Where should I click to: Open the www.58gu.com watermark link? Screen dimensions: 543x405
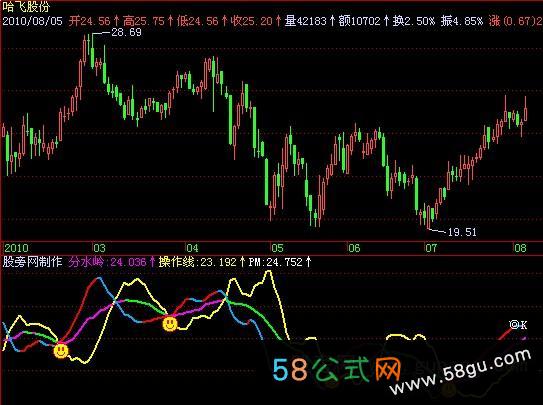460,372
